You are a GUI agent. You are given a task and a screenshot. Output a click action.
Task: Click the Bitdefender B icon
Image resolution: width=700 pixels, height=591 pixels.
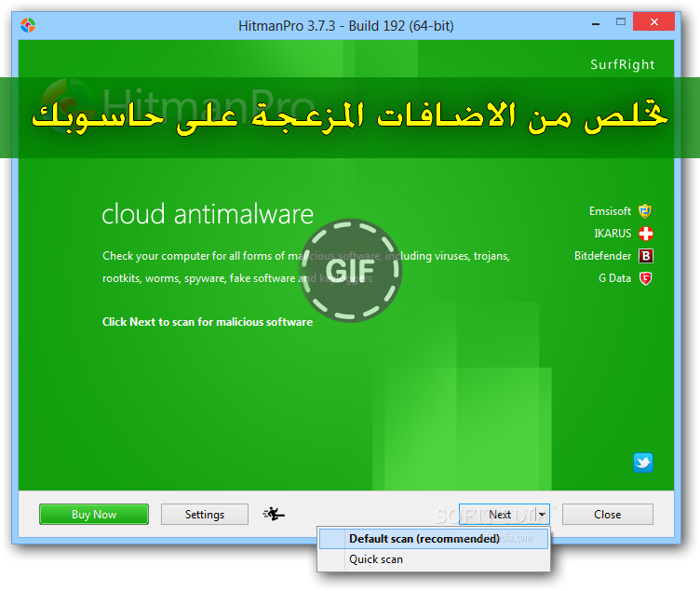coord(645,256)
